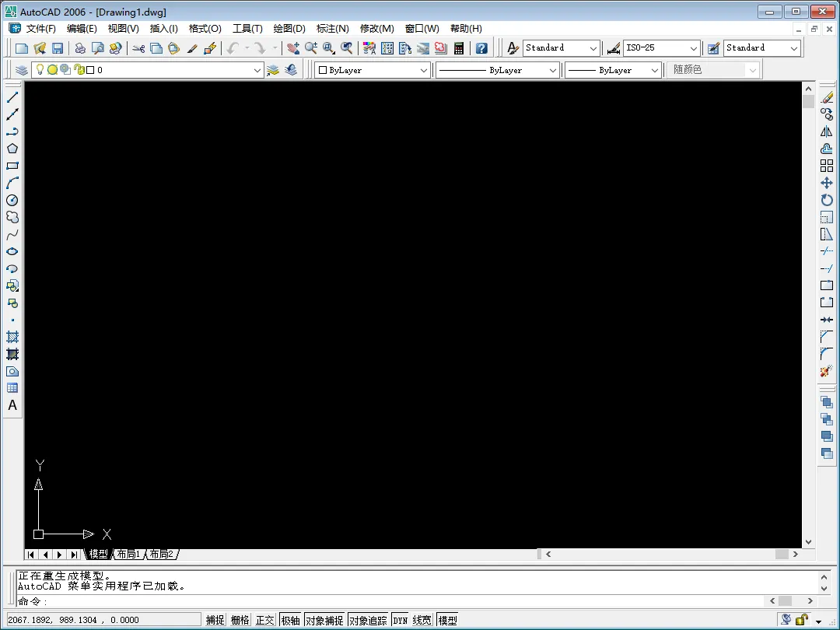Select the Circle draw tool
This screenshot has width=840, height=630.
[12, 200]
